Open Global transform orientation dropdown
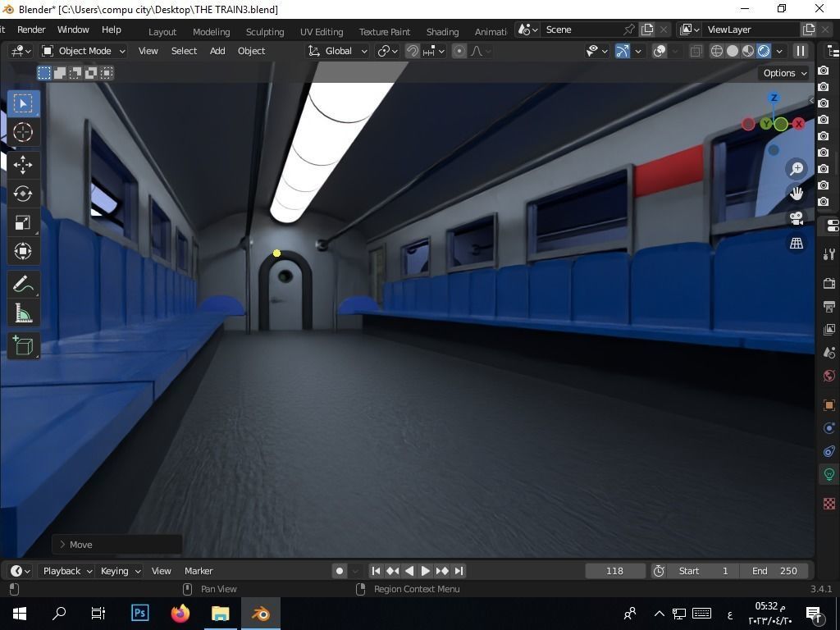 pyautogui.click(x=337, y=51)
